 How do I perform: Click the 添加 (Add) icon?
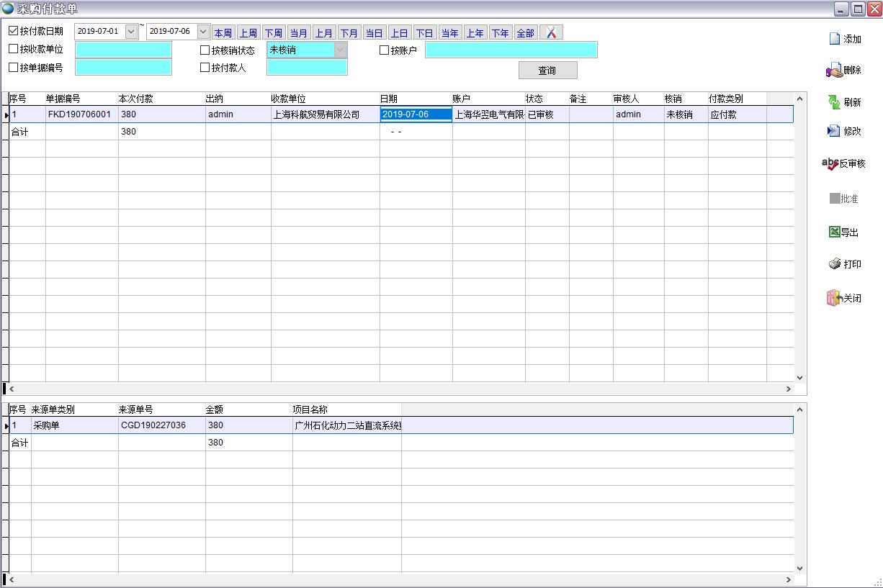pyautogui.click(x=835, y=39)
